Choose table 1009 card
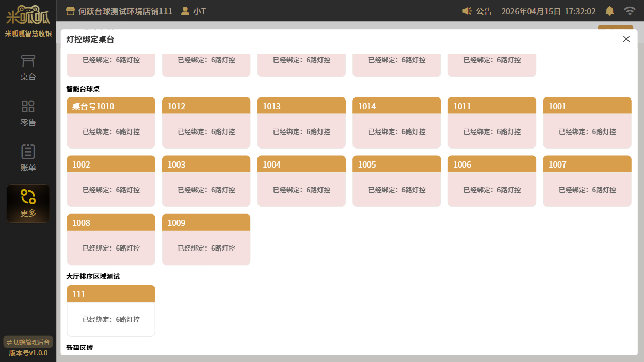Viewport: 644px width, 362px height. [206, 239]
